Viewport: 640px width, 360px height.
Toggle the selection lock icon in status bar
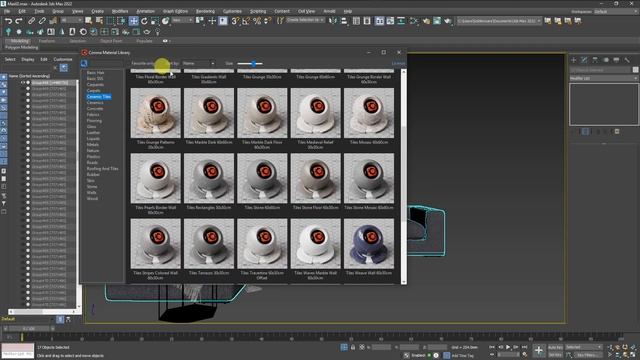(353, 347)
